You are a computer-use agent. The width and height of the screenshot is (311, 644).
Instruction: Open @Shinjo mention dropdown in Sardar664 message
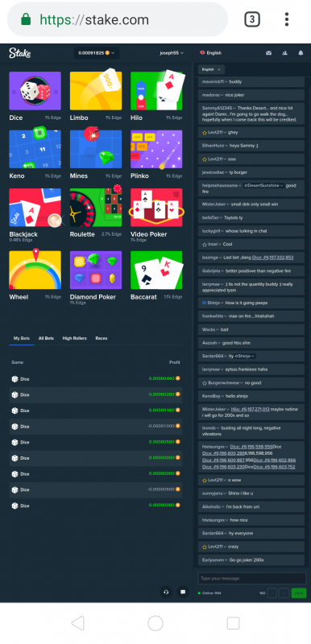pyautogui.click(x=245, y=356)
